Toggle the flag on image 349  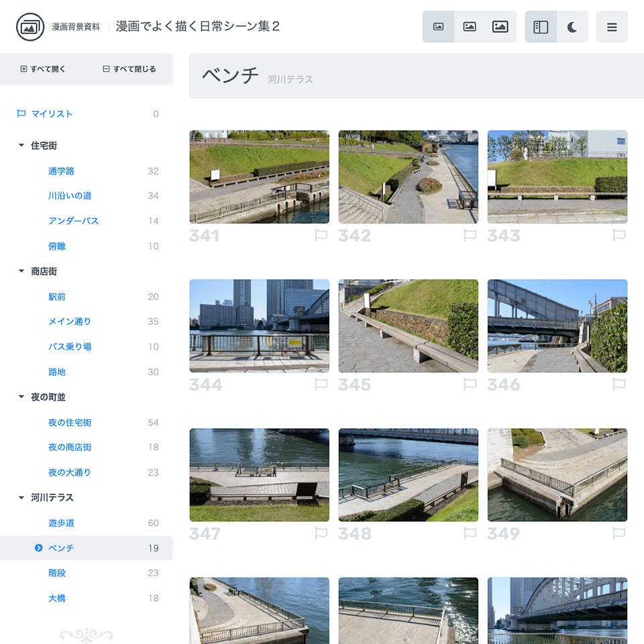pyautogui.click(x=619, y=533)
